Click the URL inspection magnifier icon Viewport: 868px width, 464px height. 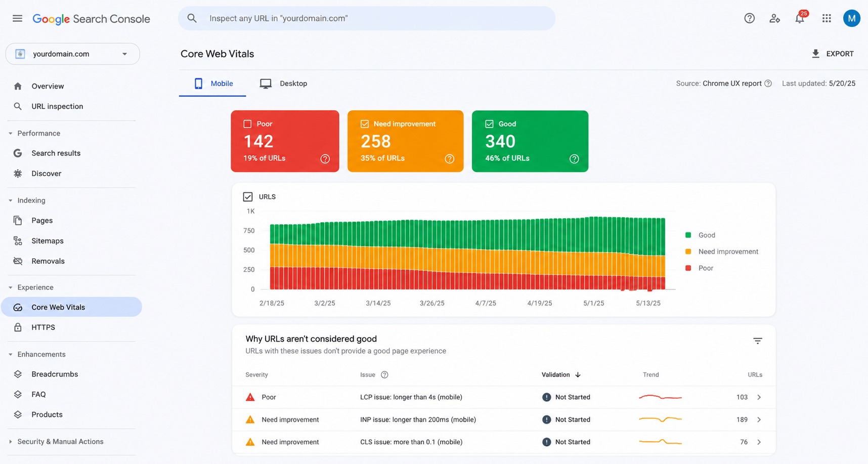tap(18, 106)
